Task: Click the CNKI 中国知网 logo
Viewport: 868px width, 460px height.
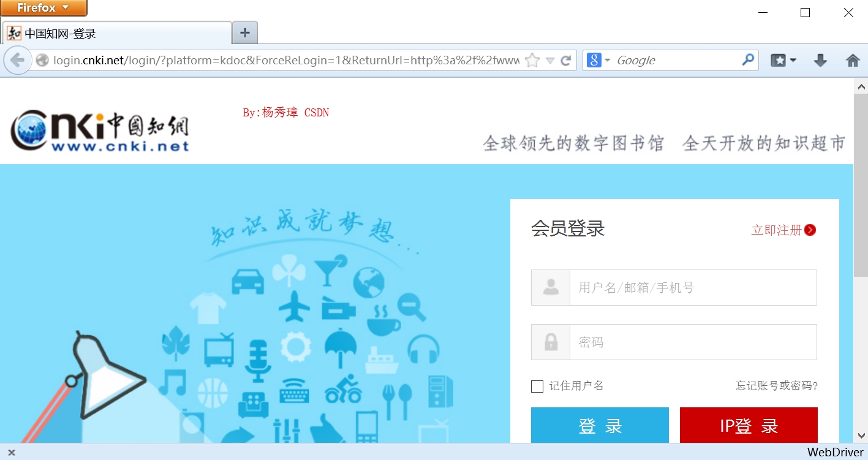Action: pos(100,130)
